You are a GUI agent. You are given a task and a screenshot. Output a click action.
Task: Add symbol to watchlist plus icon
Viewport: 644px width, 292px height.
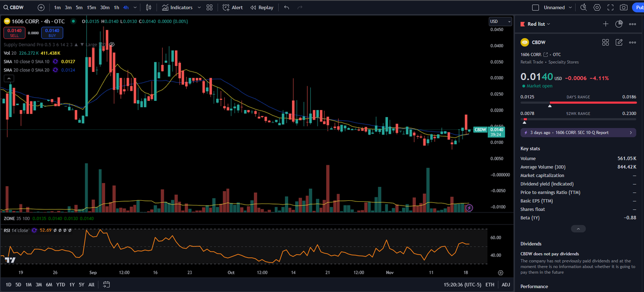click(x=606, y=24)
